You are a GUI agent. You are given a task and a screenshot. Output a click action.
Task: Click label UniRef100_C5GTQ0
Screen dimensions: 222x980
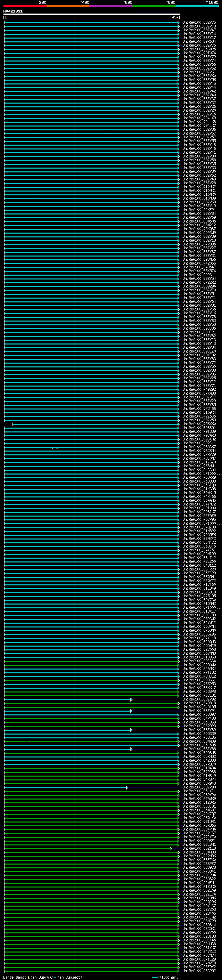point(199,485)
